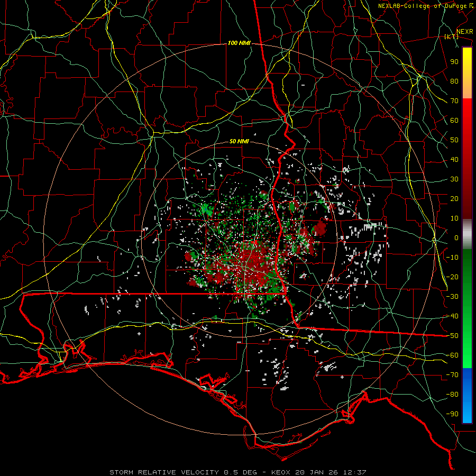Click the -10 knot scale label
The height and width of the screenshot is (476, 476).
coord(452,258)
